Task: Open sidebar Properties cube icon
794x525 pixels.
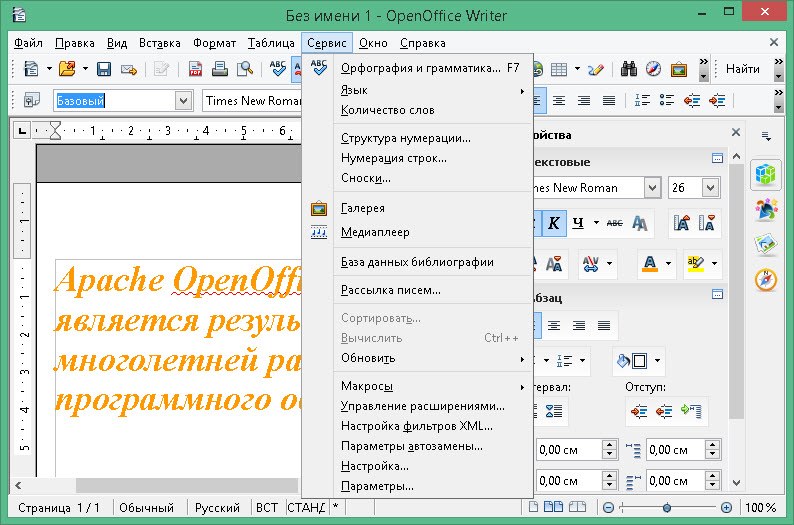Action: 766,175
